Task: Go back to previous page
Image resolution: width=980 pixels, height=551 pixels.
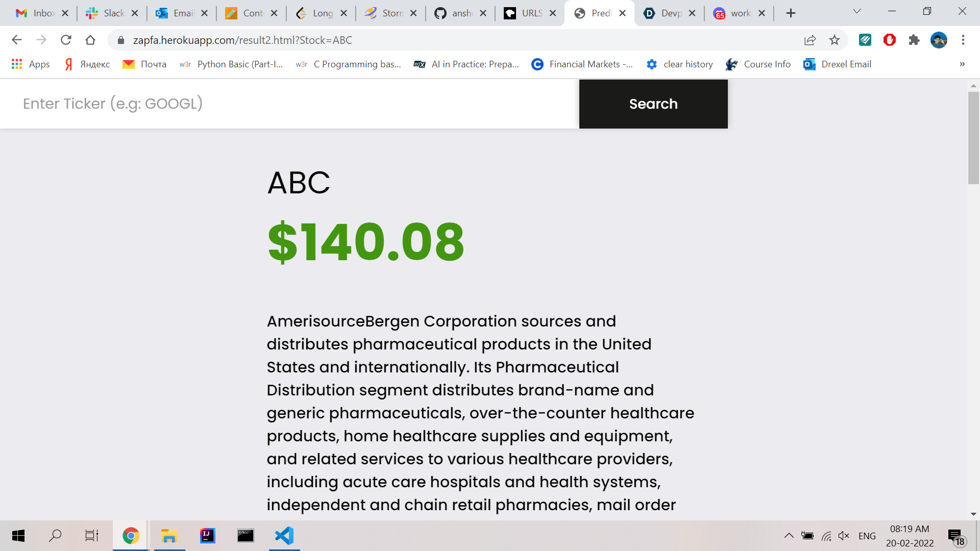Action: click(17, 40)
